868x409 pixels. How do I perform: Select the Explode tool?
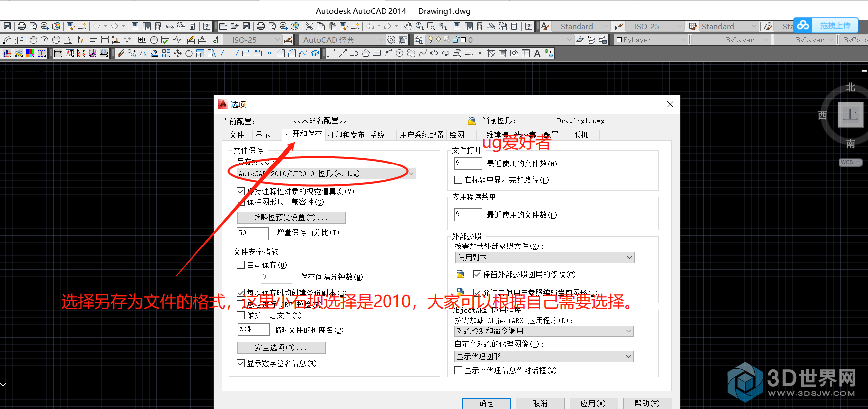point(315,53)
